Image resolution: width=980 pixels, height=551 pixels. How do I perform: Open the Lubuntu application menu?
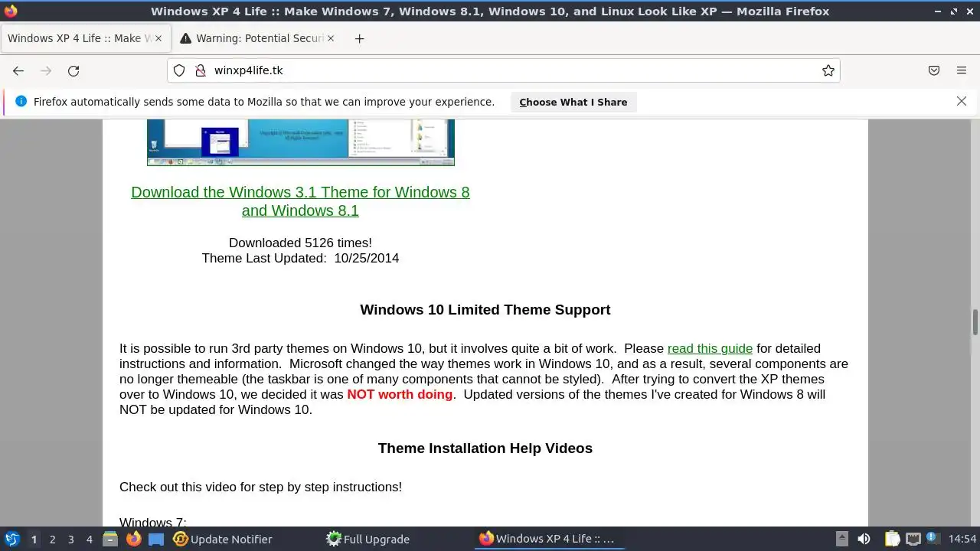(x=11, y=539)
